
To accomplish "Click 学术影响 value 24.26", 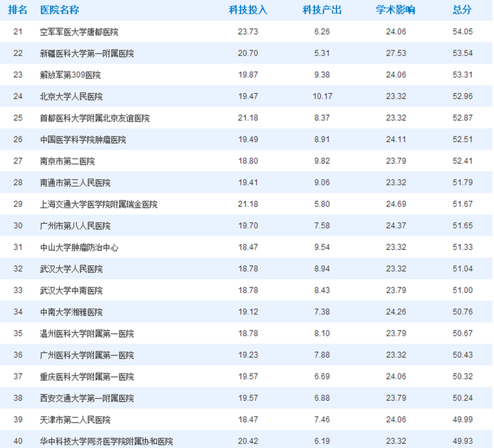I will coord(396,312).
